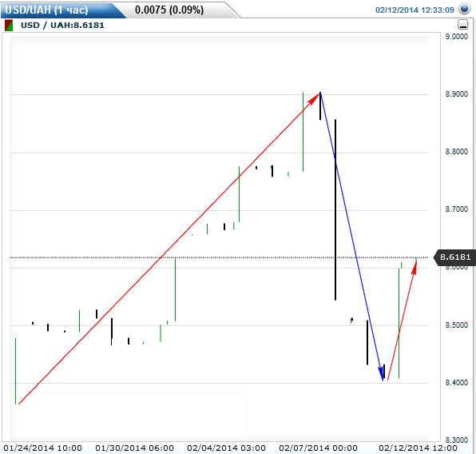Screen dimensions: 476x454
Task: Click the blue round status button
Action: pyautogui.click(x=464, y=9)
